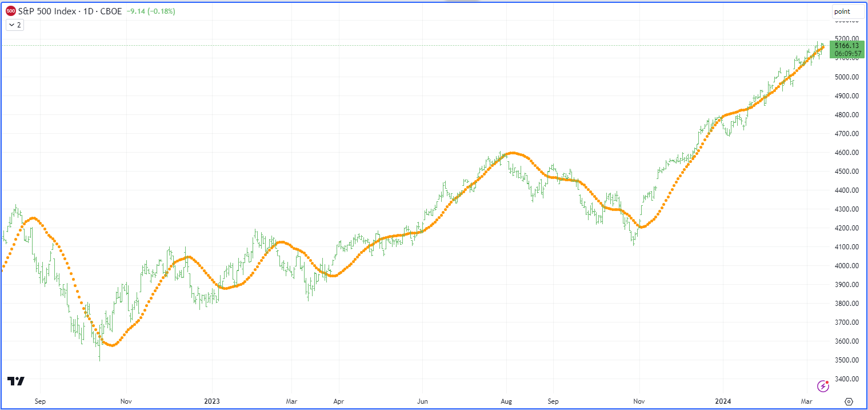Viewport: 868px width, 410px height.
Task: Open the purple lightning bolt icon
Action: [x=823, y=386]
